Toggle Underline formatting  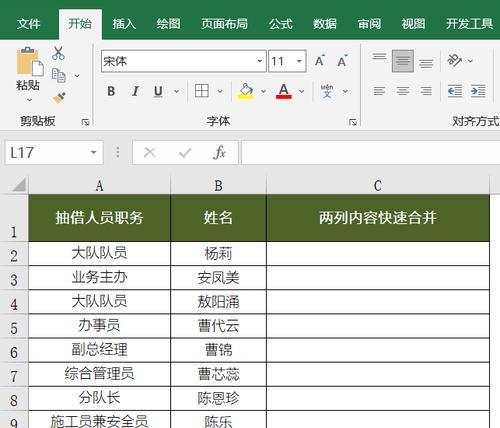(158, 91)
